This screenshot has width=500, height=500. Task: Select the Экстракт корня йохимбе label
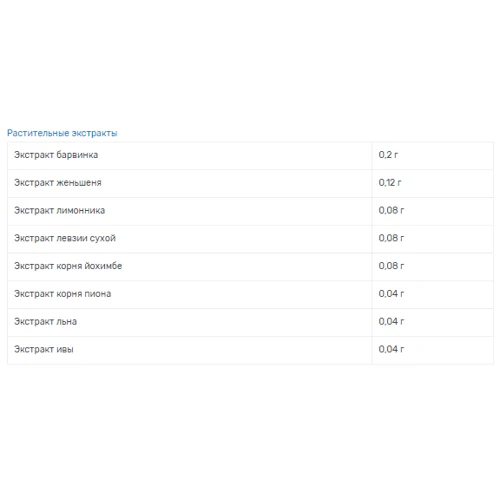coord(68,266)
